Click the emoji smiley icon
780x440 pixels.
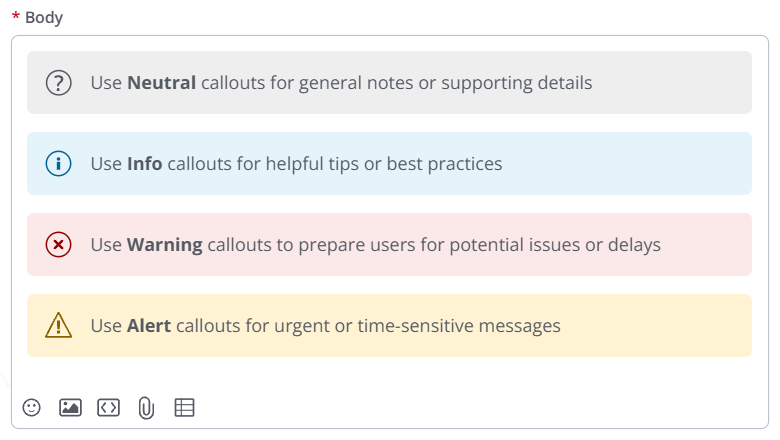pyautogui.click(x=31, y=408)
